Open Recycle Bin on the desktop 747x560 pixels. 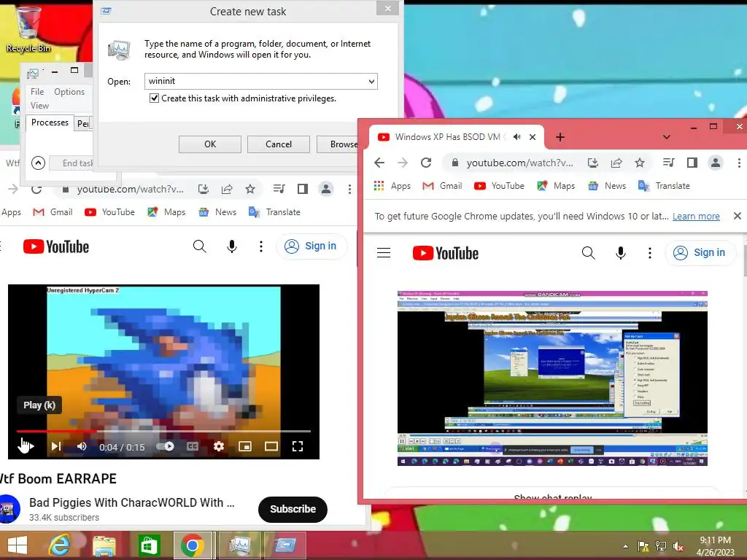pyautogui.click(x=28, y=28)
